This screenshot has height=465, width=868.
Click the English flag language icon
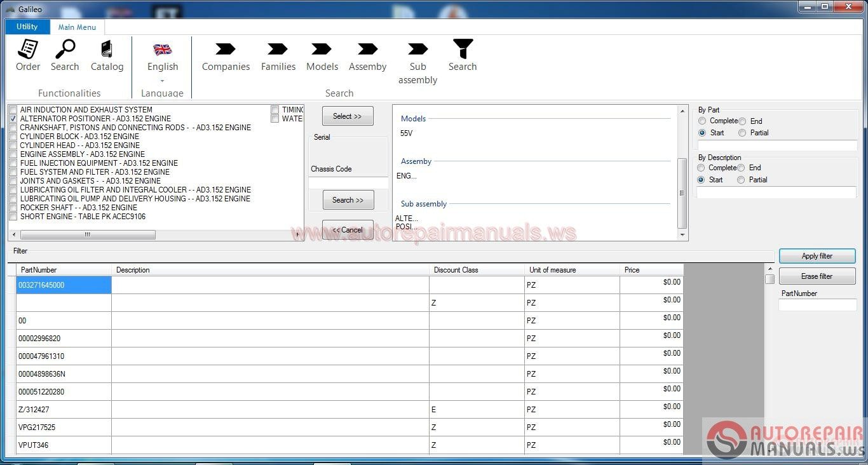click(x=163, y=50)
